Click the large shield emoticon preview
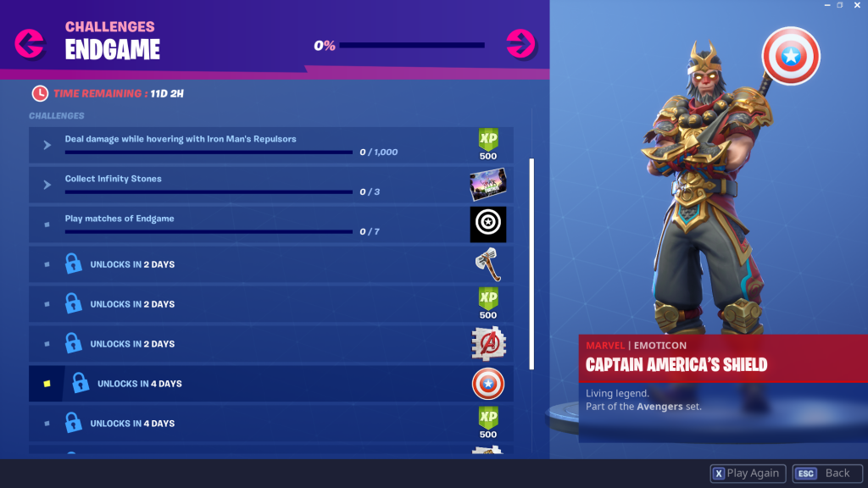The height and width of the screenshot is (488, 868). click(x=791, y=56)
